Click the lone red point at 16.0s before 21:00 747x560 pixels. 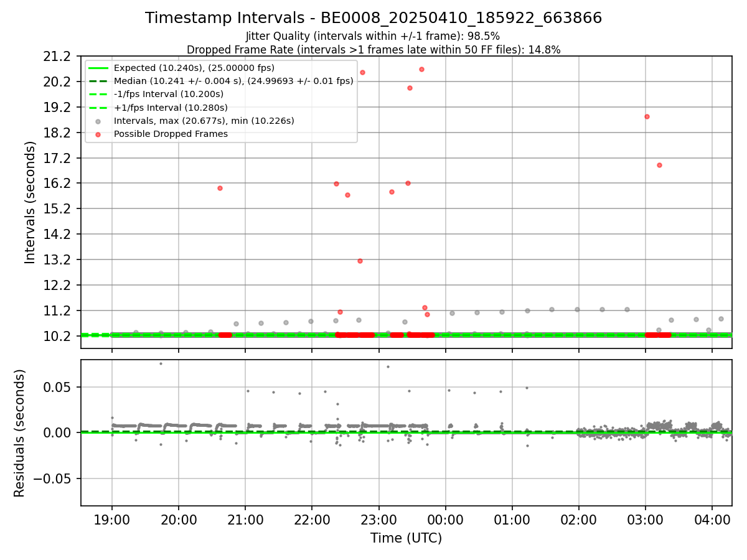pyautogui.click(x=220, y=188)
